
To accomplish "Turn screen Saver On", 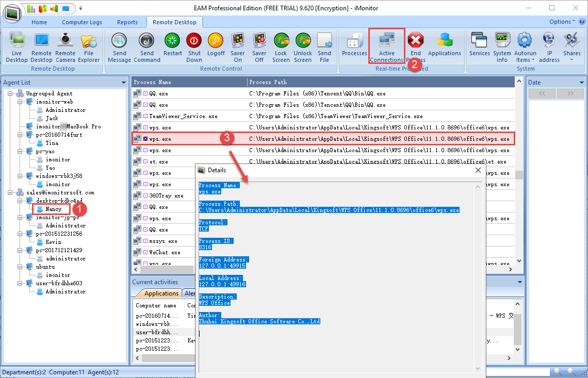I will (x=238, y=47).
